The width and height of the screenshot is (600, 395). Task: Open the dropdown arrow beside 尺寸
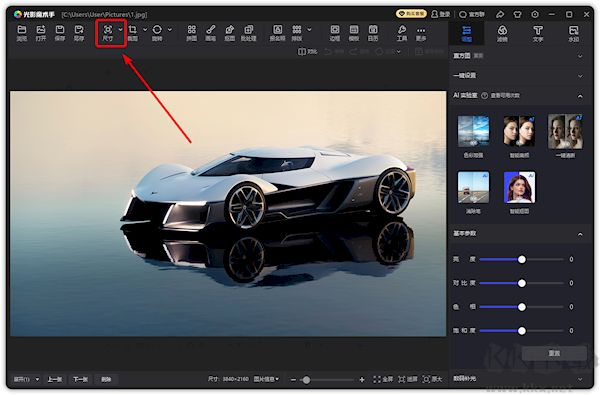tap(121, 29)
